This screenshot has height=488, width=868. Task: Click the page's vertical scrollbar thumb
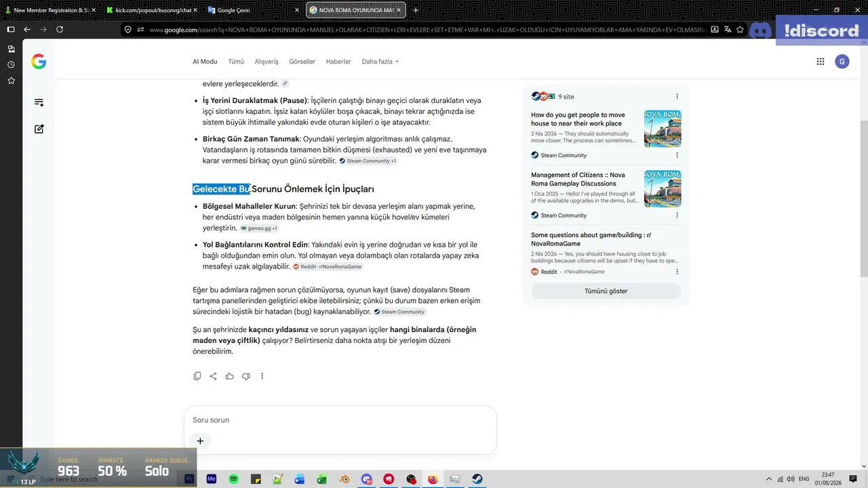pyautogui.click(x=863, y=199)
